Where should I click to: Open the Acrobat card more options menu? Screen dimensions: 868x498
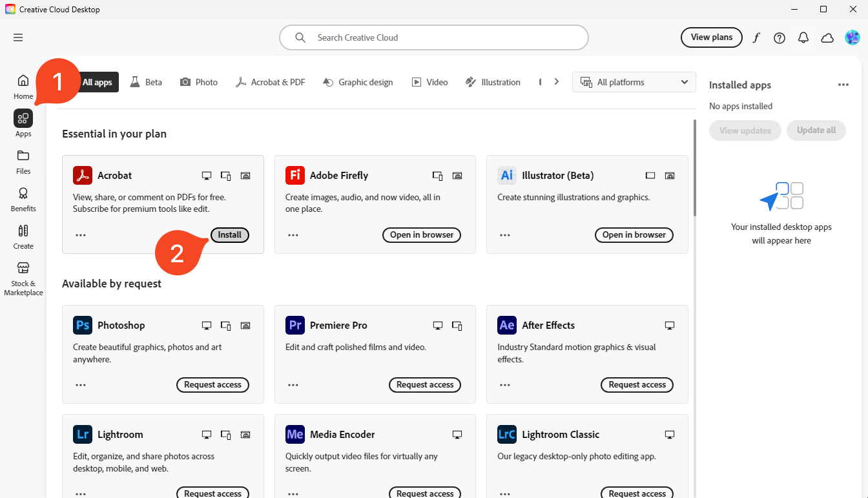click(x=81, y=235)
